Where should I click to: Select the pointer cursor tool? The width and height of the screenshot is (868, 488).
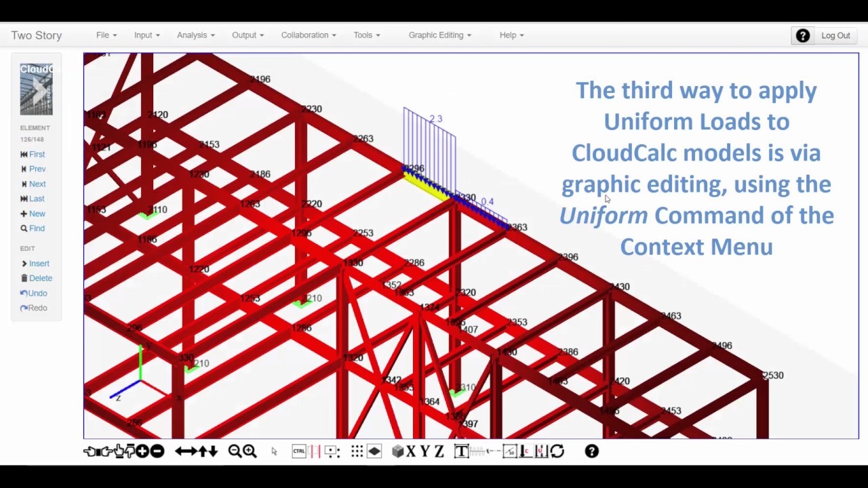(274, 451)
